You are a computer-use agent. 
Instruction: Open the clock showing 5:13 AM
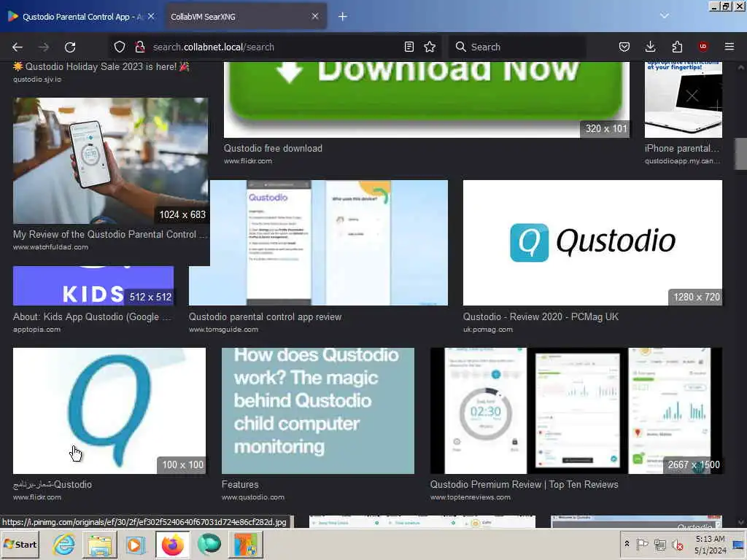(x=710, y=544)
